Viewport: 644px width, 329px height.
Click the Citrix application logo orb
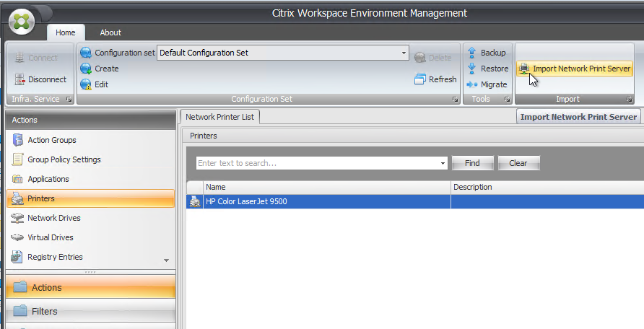[22, 22]
